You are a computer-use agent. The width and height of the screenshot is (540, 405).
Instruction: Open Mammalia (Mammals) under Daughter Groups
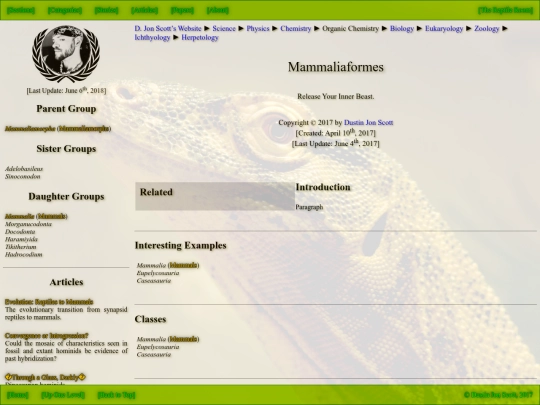coord(36,216)
